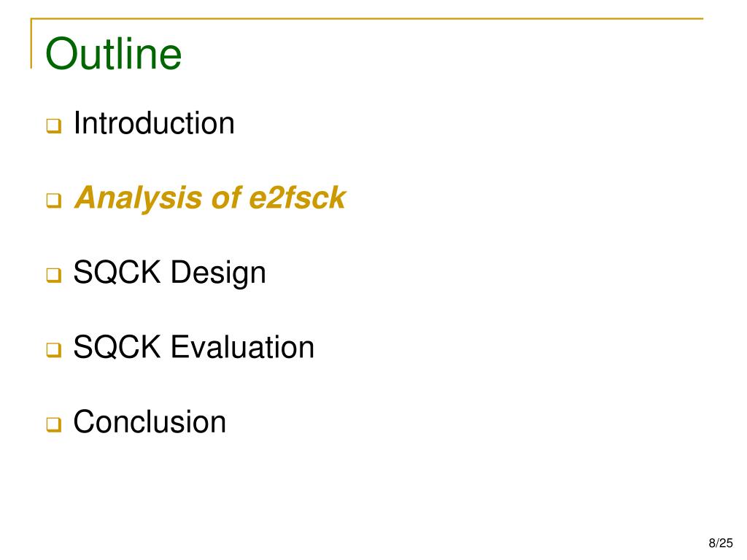Click the word SQCK in the Evaluation line

pyautogui.click(x=117, y=347)
